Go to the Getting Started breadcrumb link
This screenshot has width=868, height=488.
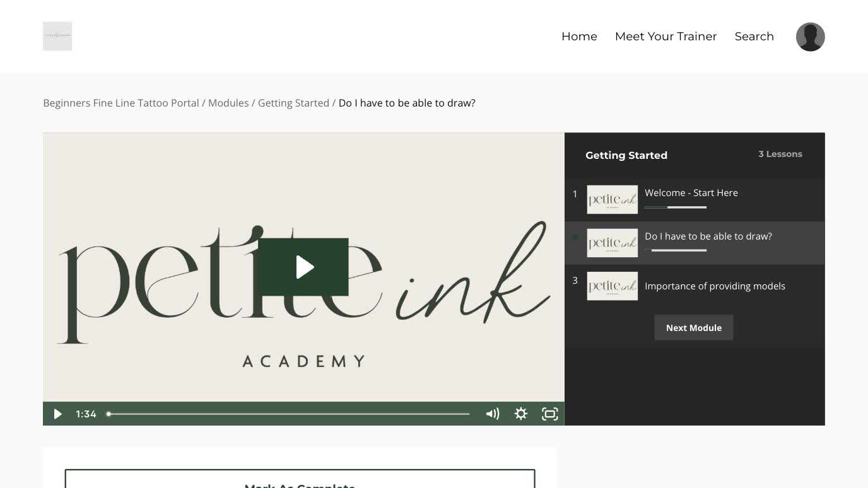pyautogui.click(x=293, y=103)
